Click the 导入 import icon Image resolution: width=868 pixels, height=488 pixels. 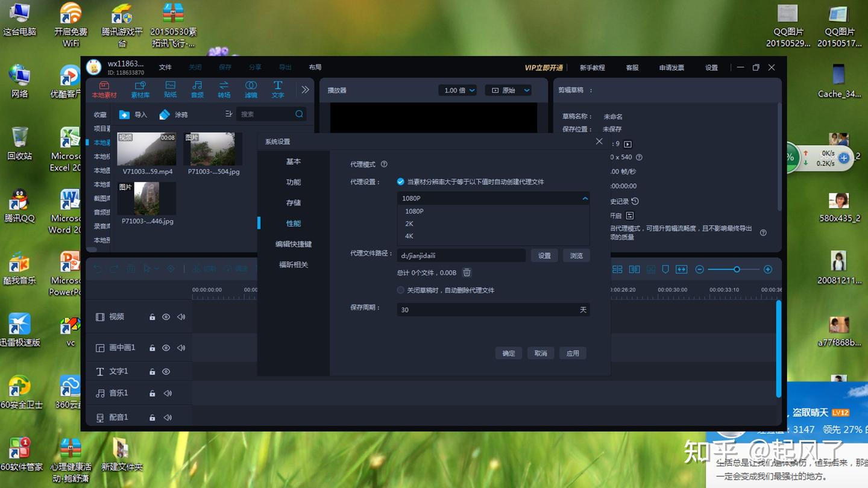click(x=124, y=114)
